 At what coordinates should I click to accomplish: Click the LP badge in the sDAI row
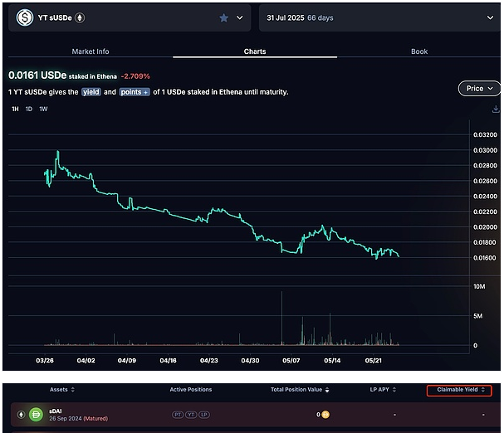pyautogui.click(x=204, y=415)
